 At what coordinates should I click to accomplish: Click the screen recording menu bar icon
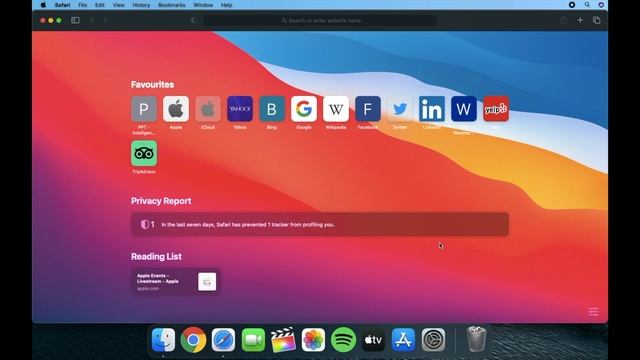(572, 5)
